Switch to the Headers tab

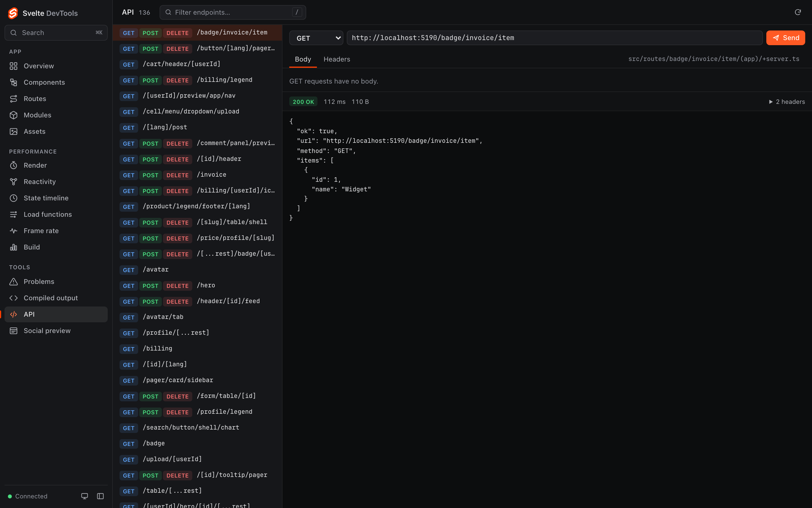coord(337,59)
